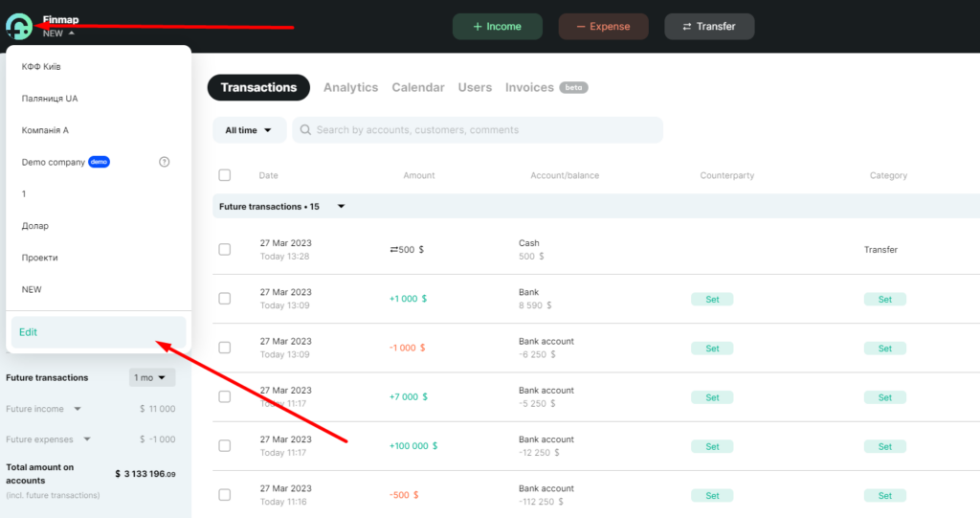Set counterparty for +1 000 $ row
The image size is (980, 518).
[712, 299]
